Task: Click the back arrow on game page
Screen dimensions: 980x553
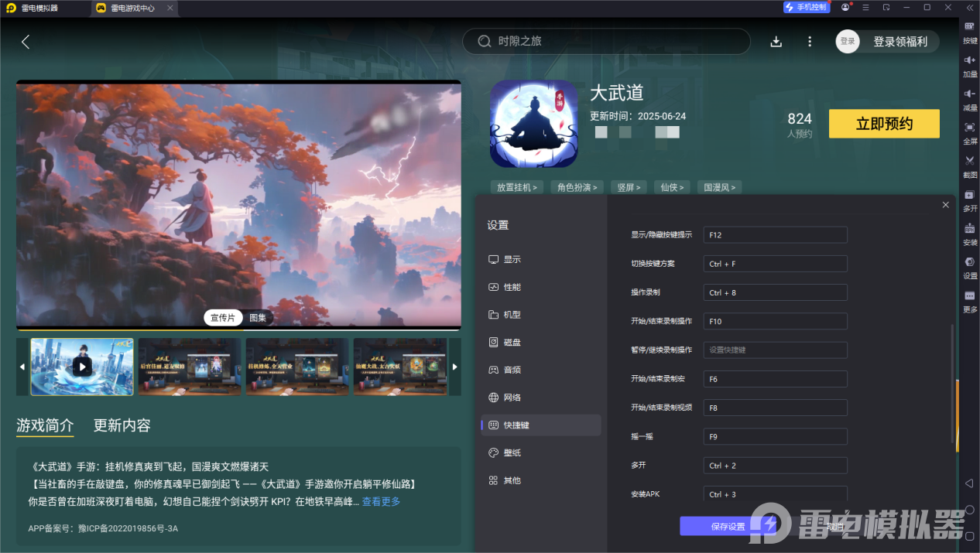Action: [x=26, y=42]
